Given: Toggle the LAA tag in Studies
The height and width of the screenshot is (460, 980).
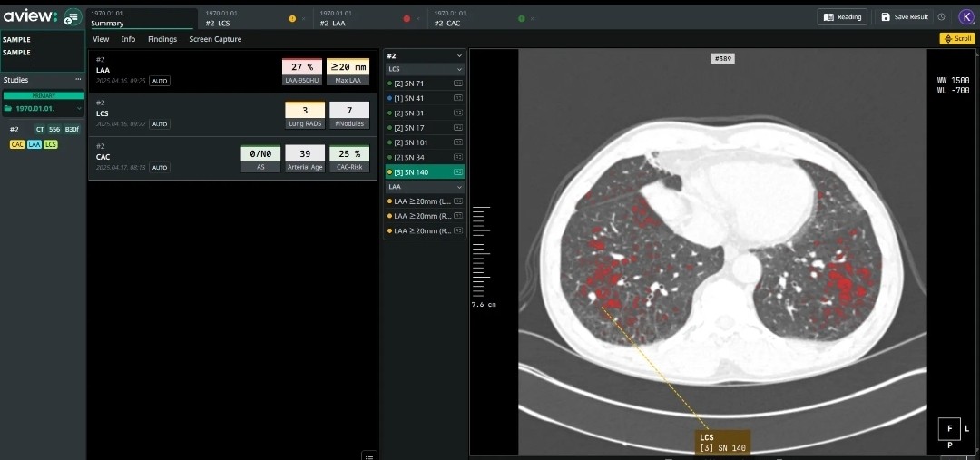Looking at the screenshot, I should [x=34, y=144].
